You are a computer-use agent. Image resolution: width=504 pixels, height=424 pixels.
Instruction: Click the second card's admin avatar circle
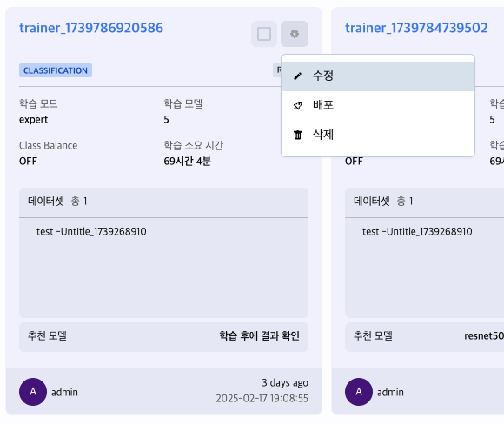[359, 392]
